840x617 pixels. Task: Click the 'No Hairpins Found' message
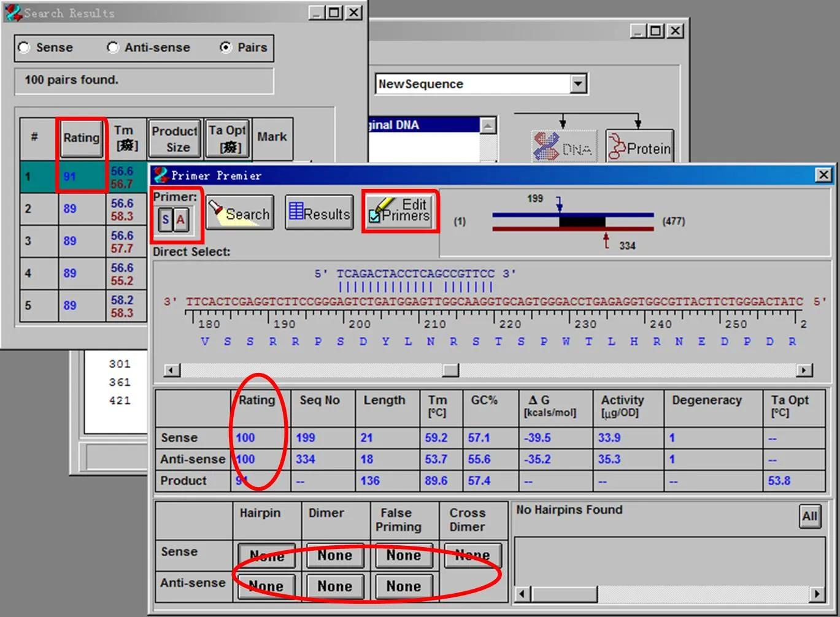click(569, 510)
